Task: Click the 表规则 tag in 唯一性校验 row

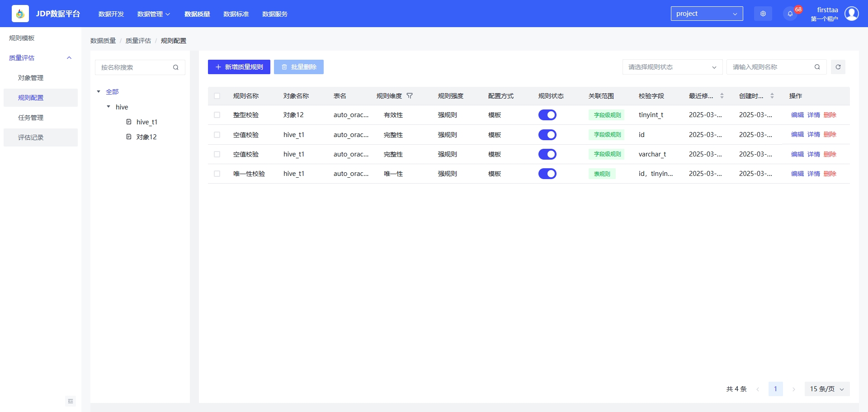Action: tap(602, 174)
